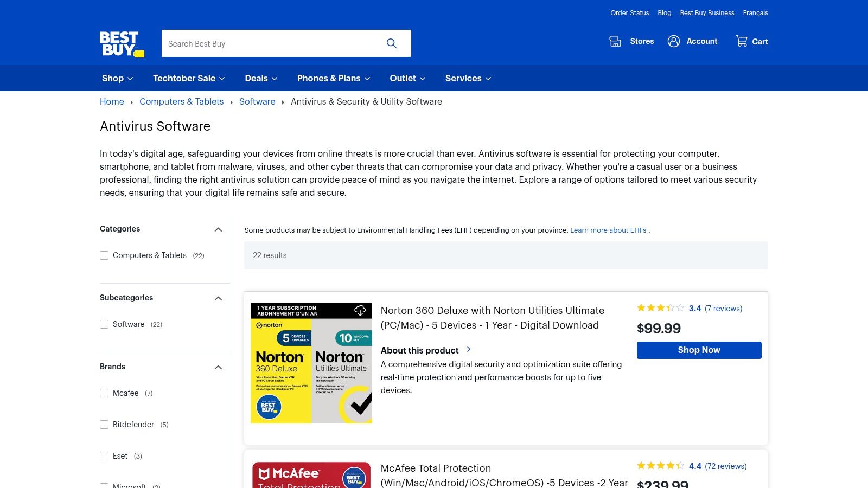
Task: Select the Techtober Sale menu item
Action: (x=188, y=78)
